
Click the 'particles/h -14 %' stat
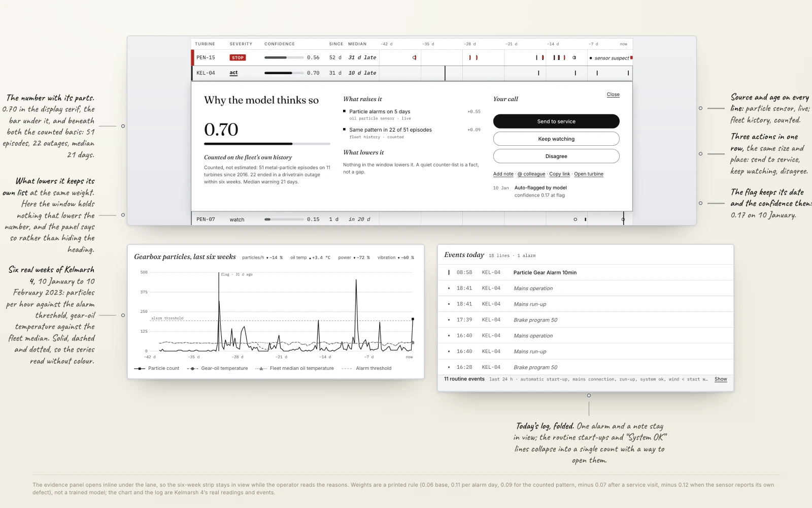262,258
